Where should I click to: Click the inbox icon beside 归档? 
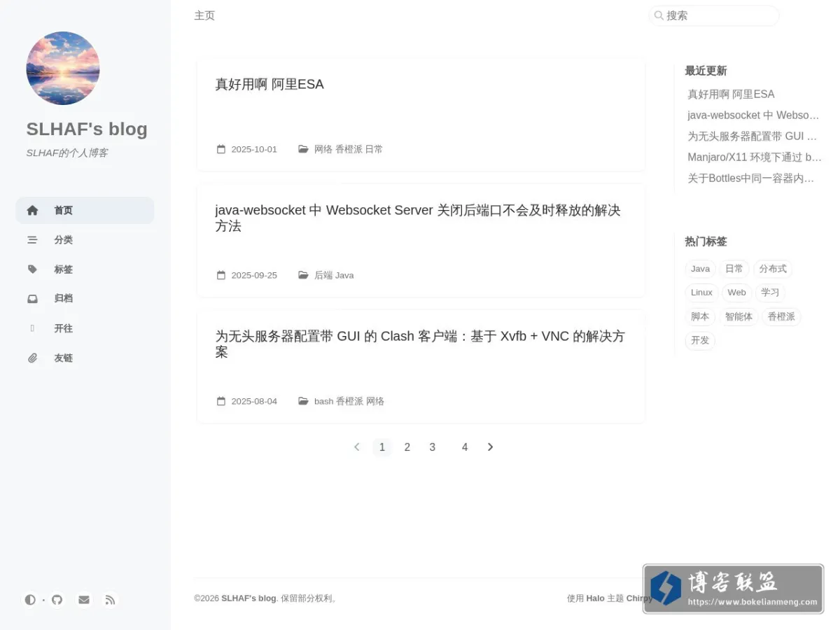[32, 298]
